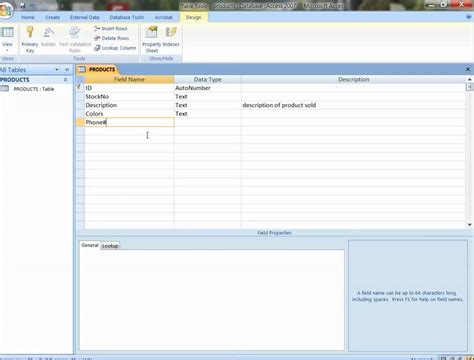This screenshot has height=360, width=474.
Task: Collapse the PRODUCTS group in navigation pane
Action: 65,80
